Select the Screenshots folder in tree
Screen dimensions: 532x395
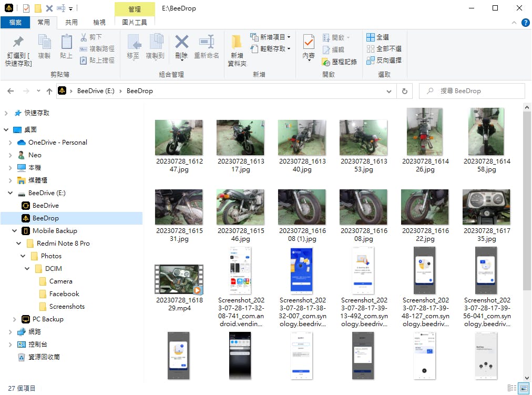coord(67,307)
